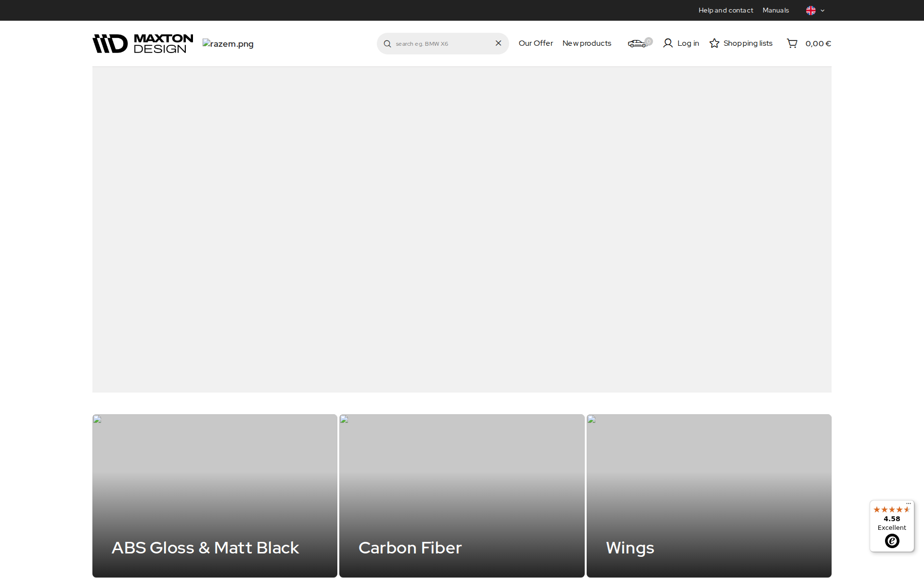The image size is (924, 578).
Task: Open the Our Offer menu
Action: click(536, 43)
